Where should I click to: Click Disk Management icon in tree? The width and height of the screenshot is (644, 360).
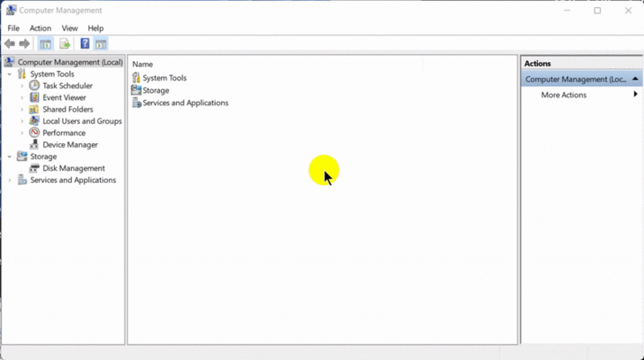34,168
